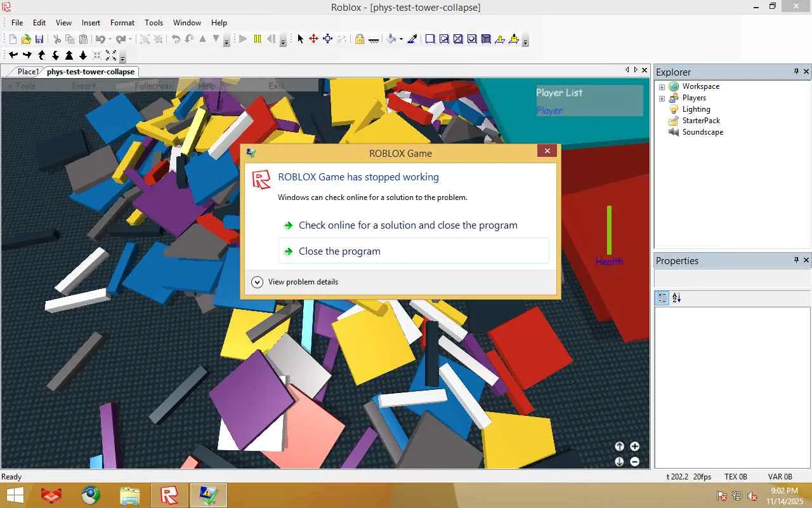
Task: Click the double up arrow camera icon
Action: [69, 55]
